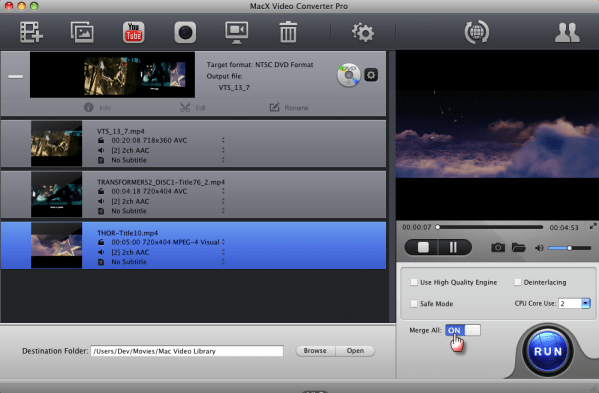Open the gears settings icon in toolbar
This screenshot has height=393, width=599.
[363, 32]
